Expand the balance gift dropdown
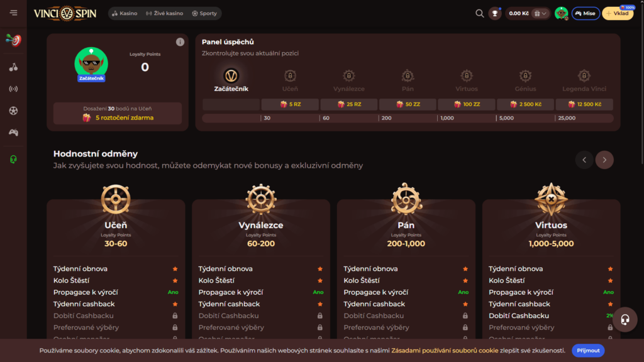This screenshot has width=644, height=362. pyautogui.click(x=540, y=13)
